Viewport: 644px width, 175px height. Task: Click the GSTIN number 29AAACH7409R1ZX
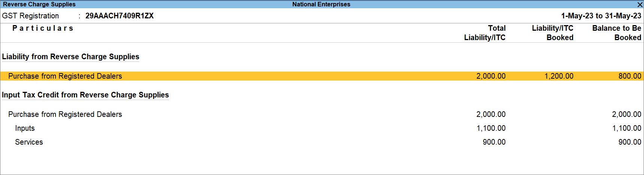pyautogui.click(x=119, y=16)
